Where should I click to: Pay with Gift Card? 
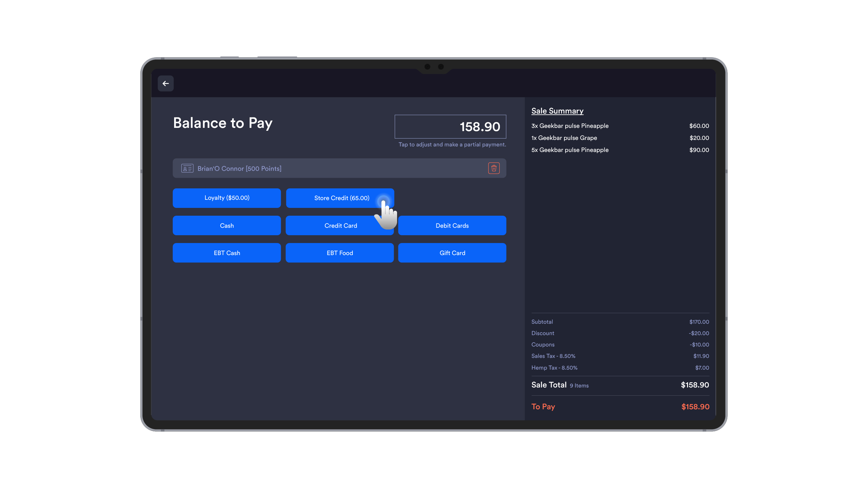point(452,252)
